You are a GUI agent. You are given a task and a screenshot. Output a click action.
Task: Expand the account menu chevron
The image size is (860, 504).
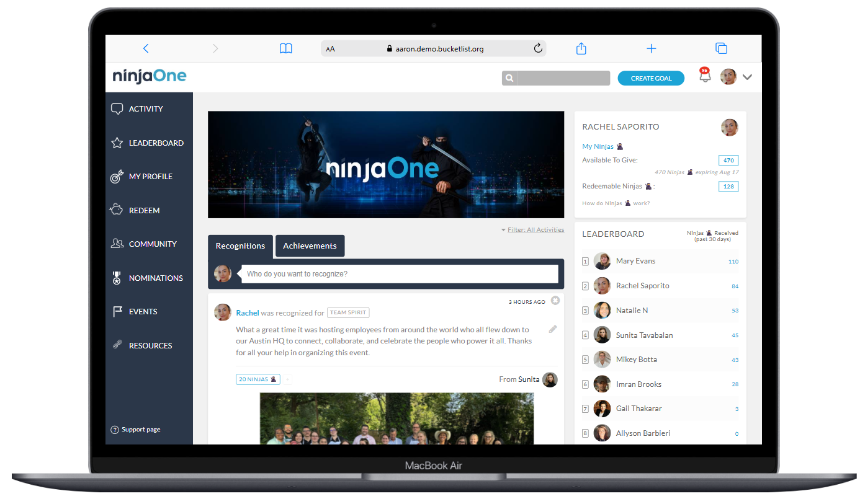[747, 77]
